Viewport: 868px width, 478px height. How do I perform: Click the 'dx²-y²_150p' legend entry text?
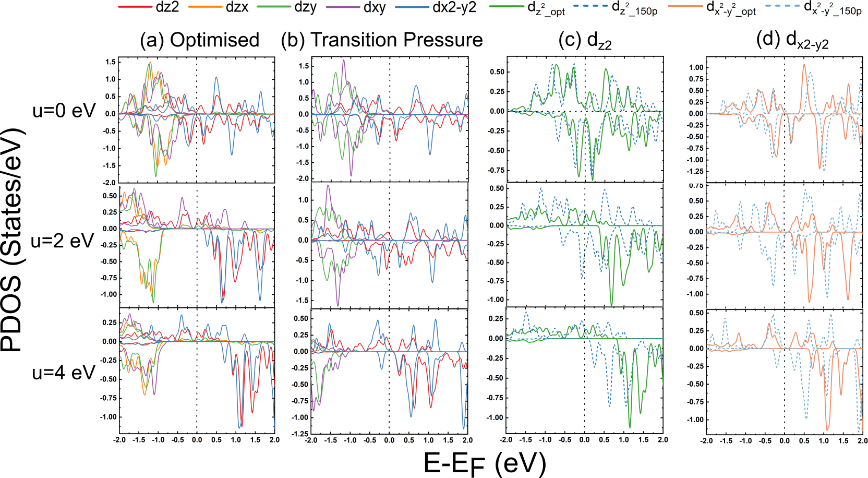[x=833, y=8]
